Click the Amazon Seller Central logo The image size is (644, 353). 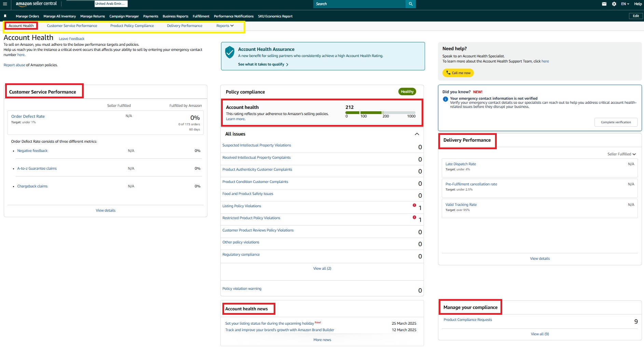pyautogui.click(x=36, y=4)
